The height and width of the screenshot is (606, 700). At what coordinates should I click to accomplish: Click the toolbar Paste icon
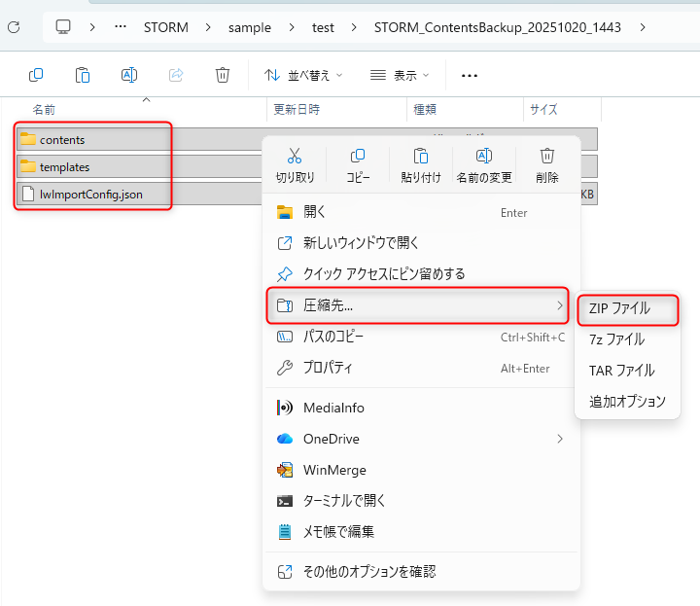[x=82, y=75]
